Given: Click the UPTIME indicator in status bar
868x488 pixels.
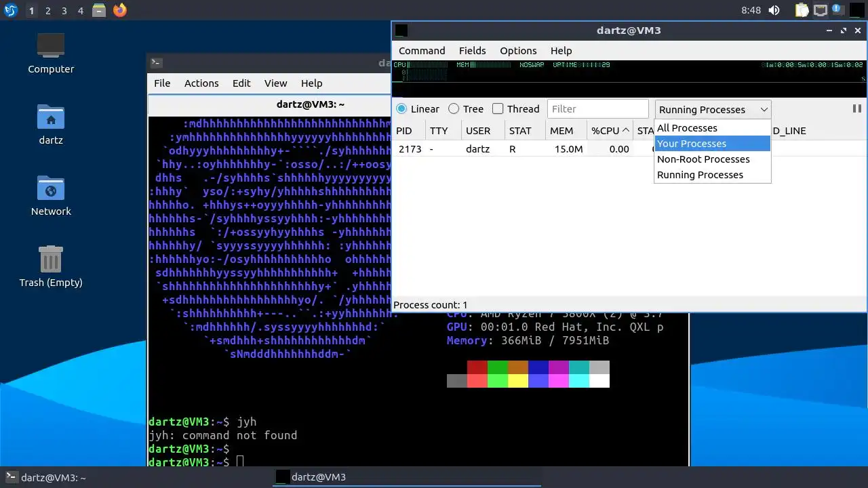Looking at the screenshot, I should click(581, 65).
